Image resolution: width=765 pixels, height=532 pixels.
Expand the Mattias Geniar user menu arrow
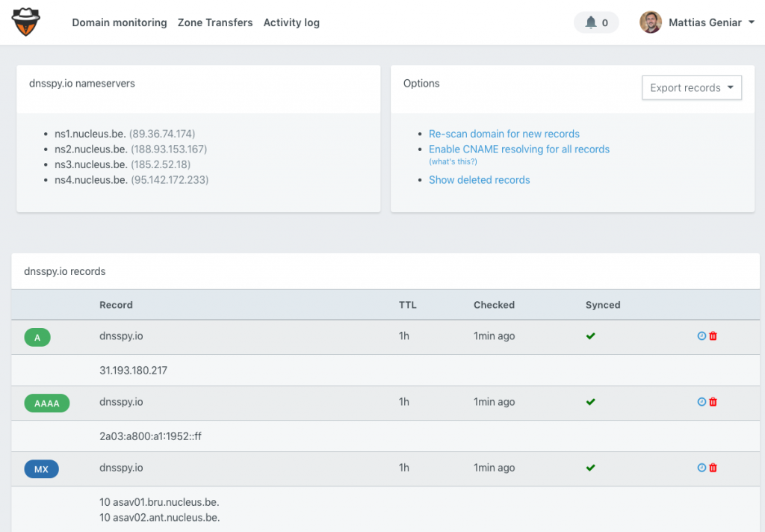click(x=752, y=22)
